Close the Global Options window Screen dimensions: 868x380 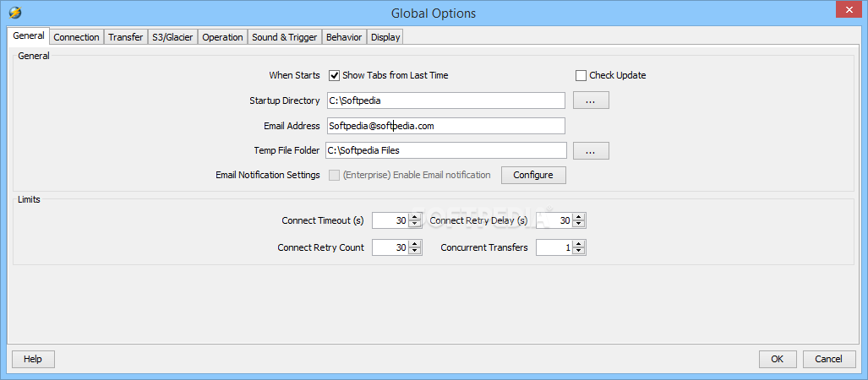(x=848, y=10)
